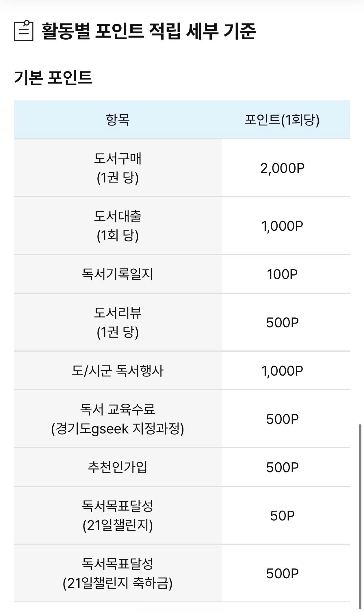Click the clipboard icon beside the heading
The width and height of the screenshot is (364, 613).
[x=24, y=31]
